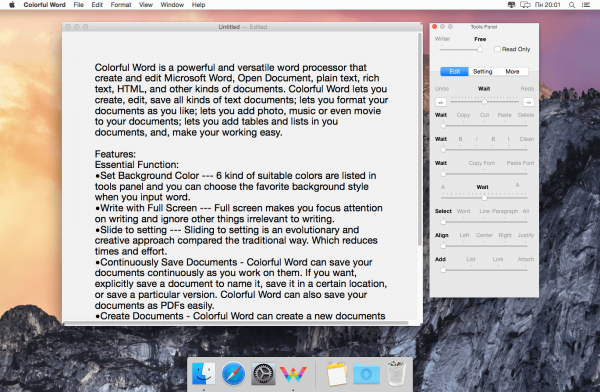Open the Trash in the dock

pos(396,373)
